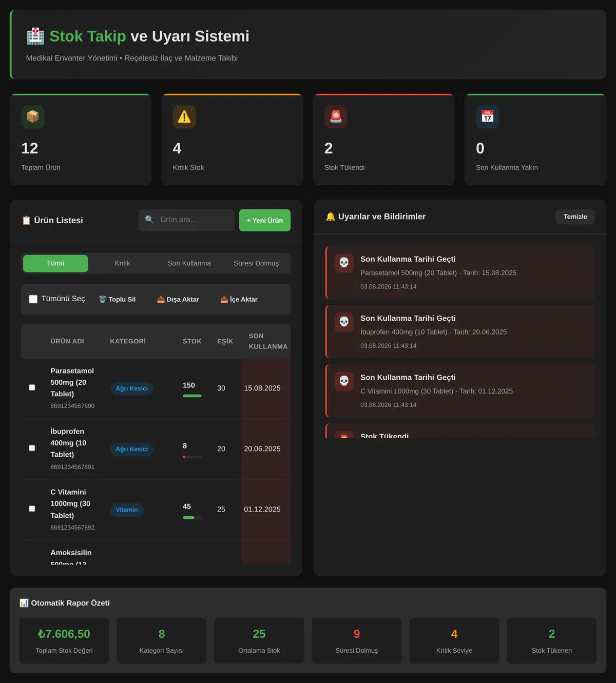The width and height of the screenshot is (616, 683).
Task: Click the bell icon beside Uyarılar ve Bildirimler
Action: click(x=331, y=217)
